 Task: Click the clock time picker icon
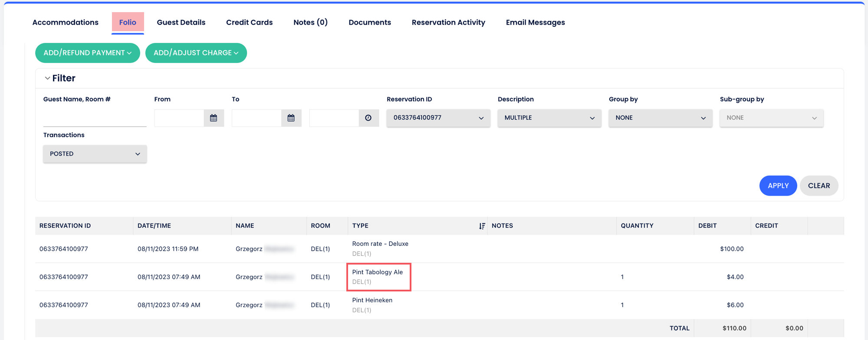coord(368,118)
